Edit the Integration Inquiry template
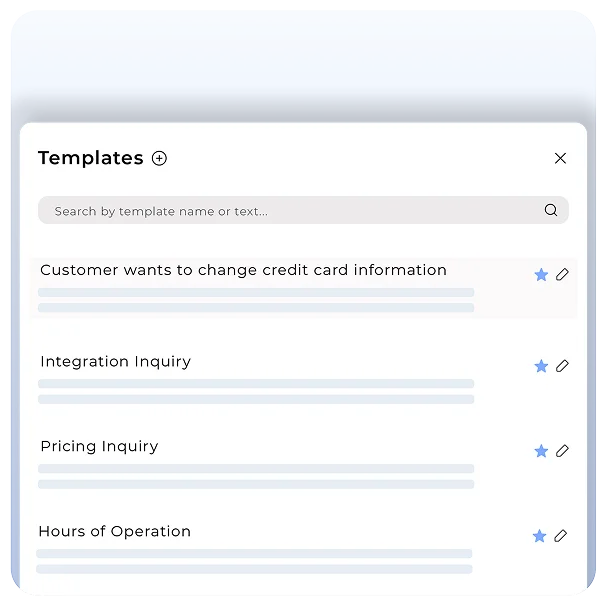 [x=562, y=366]
